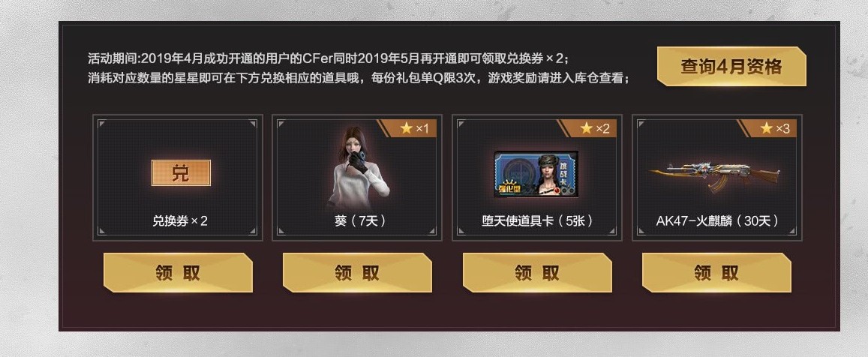The image size is (868, 357).
Task: Select the 葵 female character image
Action: (x=358, y=167)
